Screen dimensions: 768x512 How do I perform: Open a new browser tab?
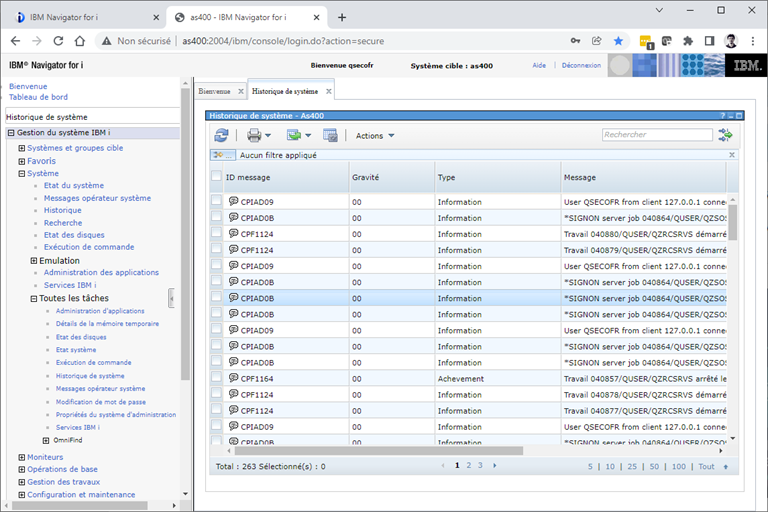342,18
